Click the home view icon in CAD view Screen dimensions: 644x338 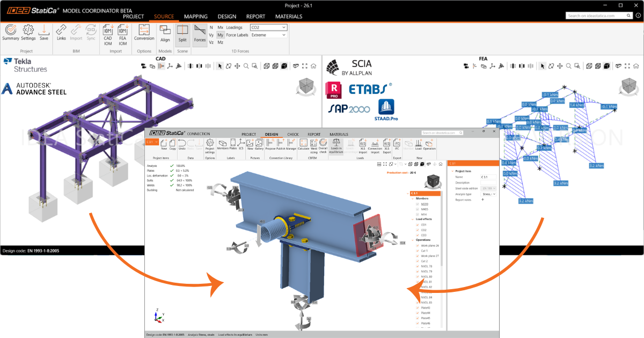313,66
